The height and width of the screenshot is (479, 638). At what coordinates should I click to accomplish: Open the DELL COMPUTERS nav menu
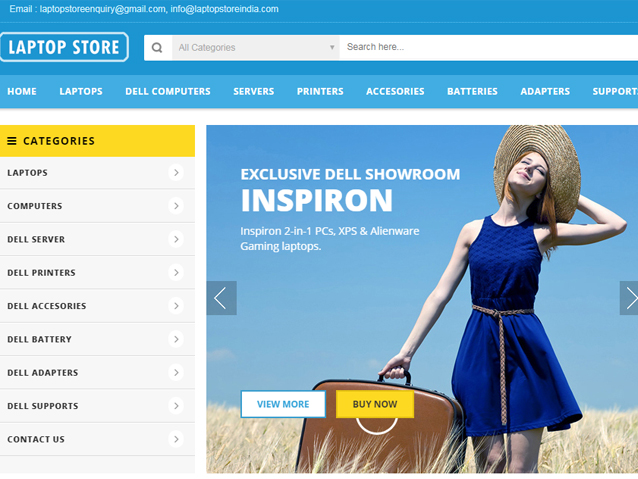pos(168,92)
